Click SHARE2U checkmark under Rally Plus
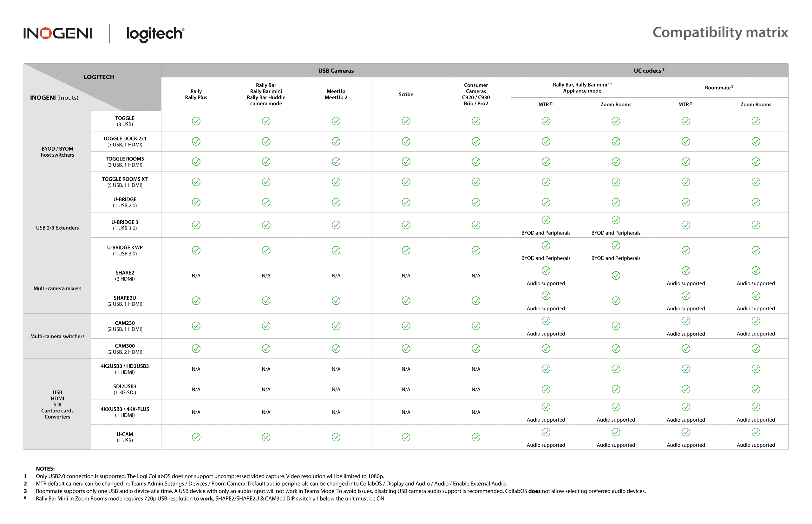 pos(196,301)
